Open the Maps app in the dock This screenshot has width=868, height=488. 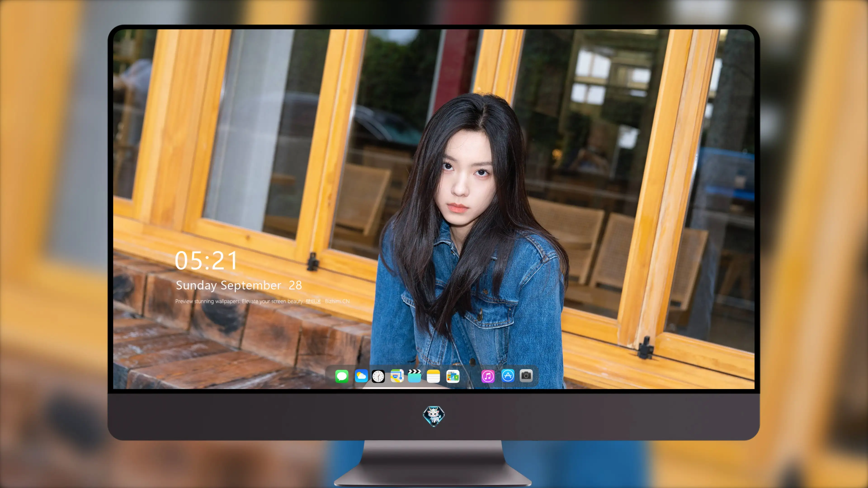(397, 376)
